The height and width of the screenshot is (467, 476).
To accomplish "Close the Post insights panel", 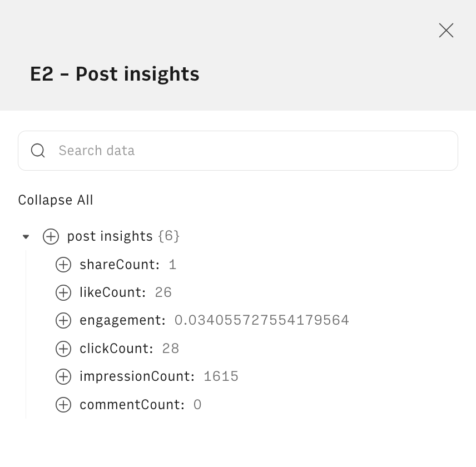I will coord(446,31).
